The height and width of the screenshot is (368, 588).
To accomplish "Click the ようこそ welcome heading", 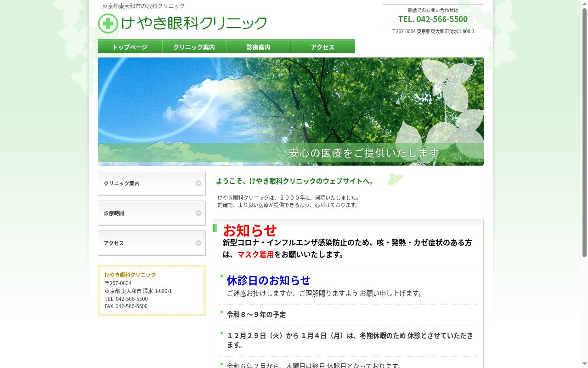I will 296,181.
